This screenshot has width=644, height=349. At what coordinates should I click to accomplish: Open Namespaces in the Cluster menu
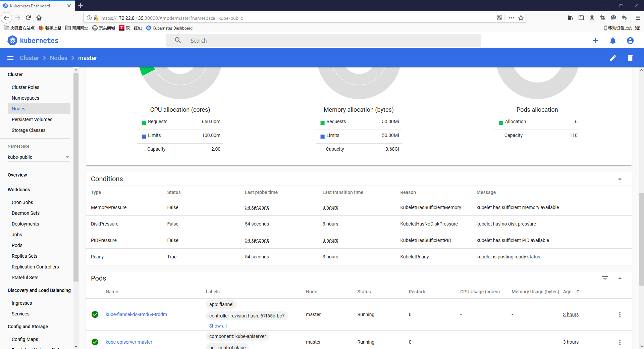coord(25,98)
